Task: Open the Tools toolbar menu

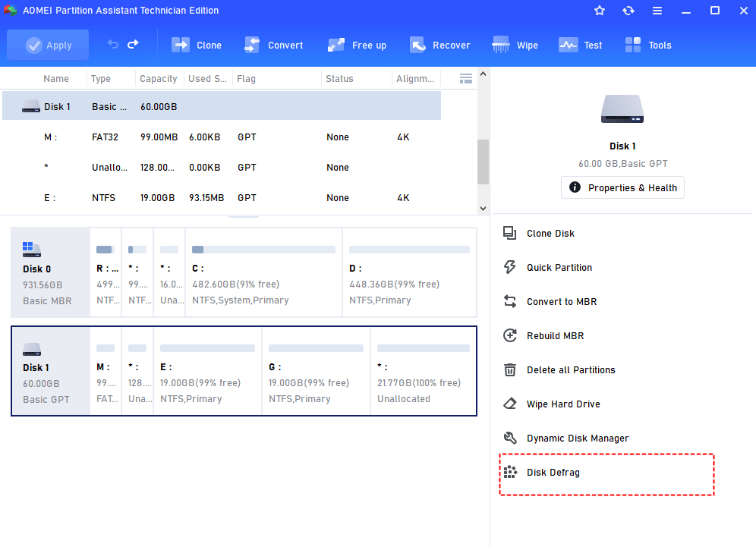Action: [648, 46]
